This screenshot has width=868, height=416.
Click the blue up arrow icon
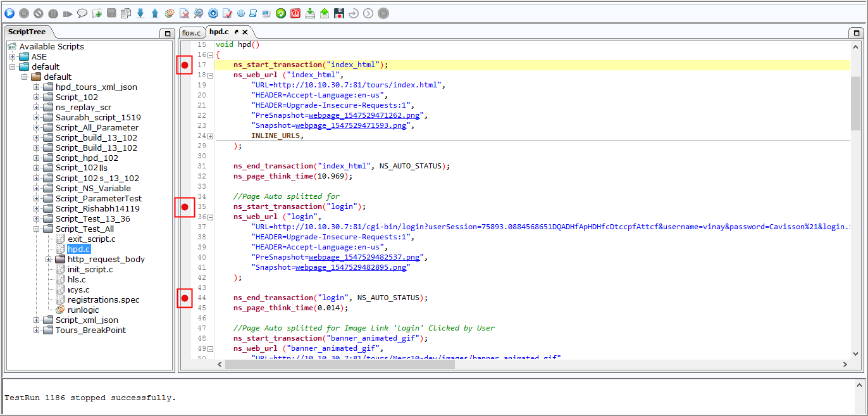click(x=155, y=13)
